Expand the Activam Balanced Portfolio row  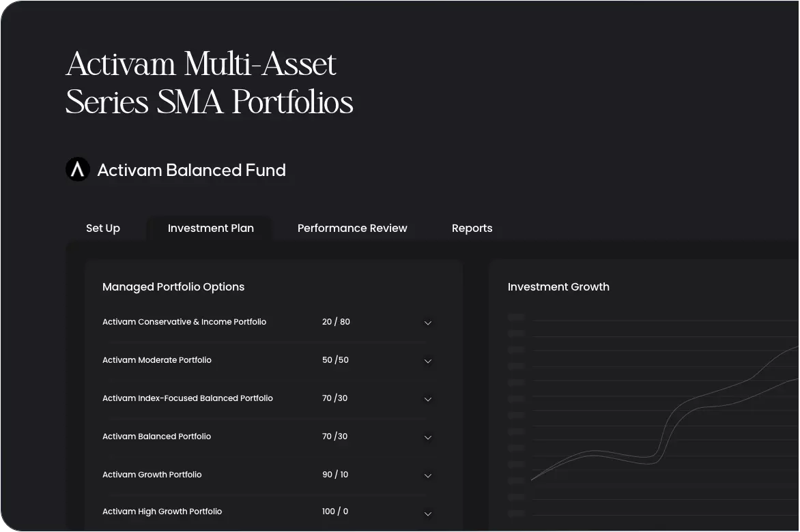coord(428,437)
